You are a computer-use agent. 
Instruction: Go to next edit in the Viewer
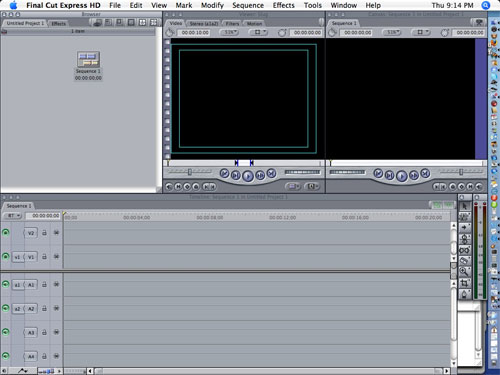point(272,173)
